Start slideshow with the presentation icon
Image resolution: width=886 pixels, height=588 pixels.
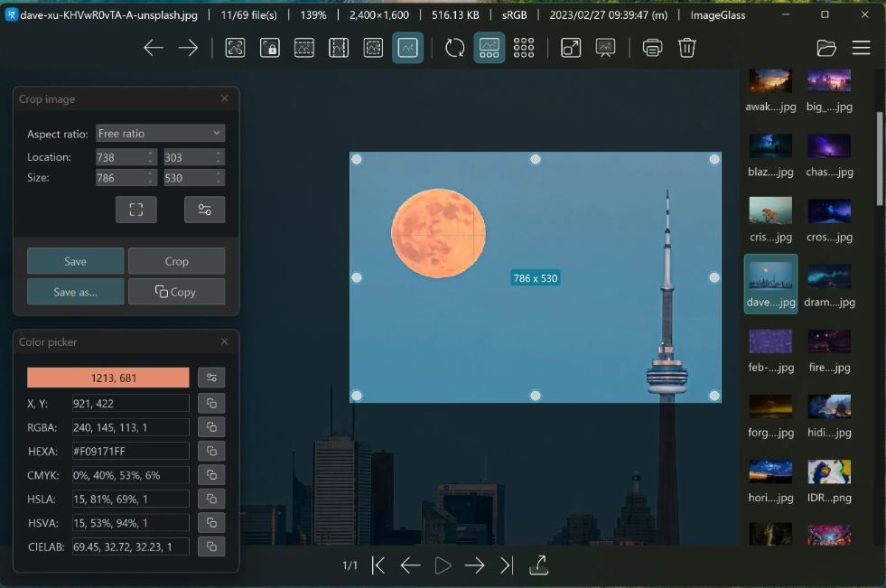[605, 48]
